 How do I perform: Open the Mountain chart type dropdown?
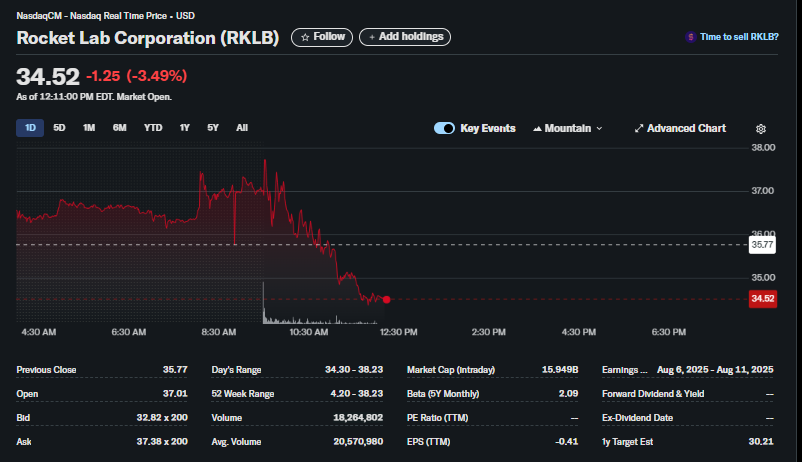567,128
